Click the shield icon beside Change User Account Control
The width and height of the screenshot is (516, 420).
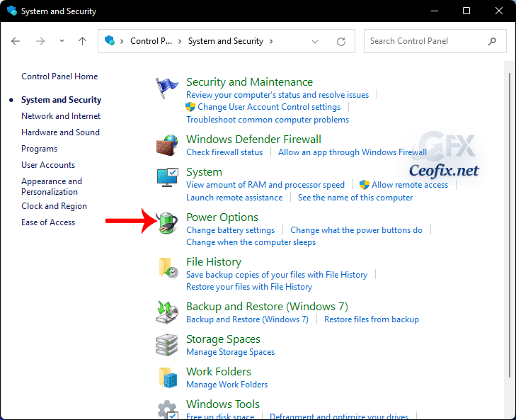point(190,107)
